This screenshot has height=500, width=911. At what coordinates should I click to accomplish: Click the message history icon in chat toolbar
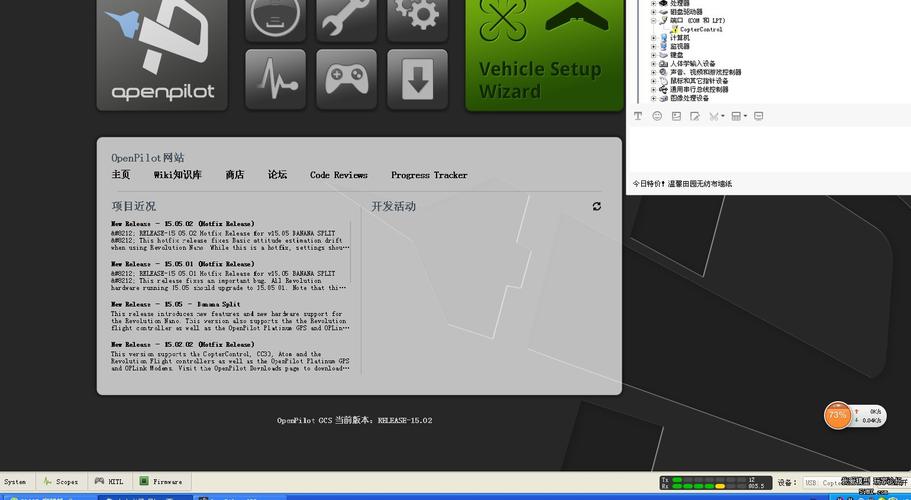point(758,116)
